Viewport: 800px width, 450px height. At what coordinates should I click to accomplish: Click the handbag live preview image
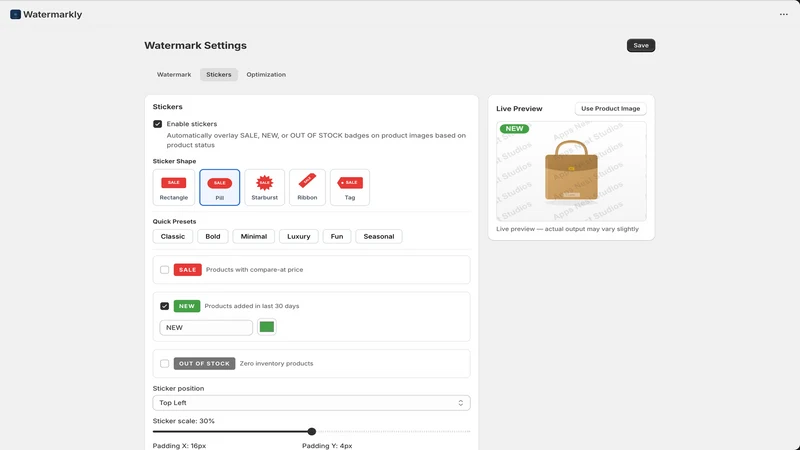(x=571, y=171)
